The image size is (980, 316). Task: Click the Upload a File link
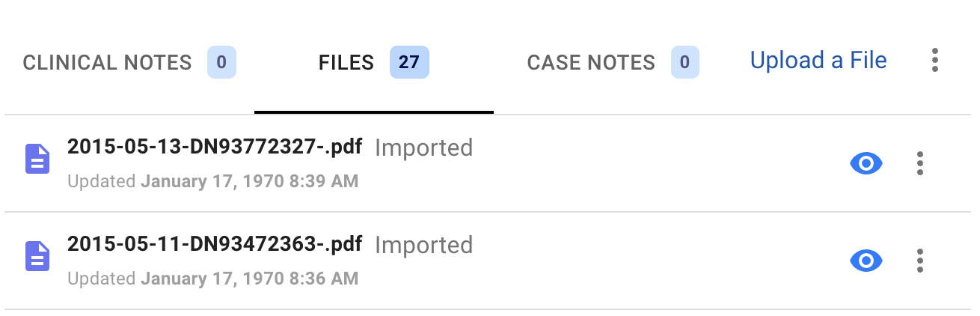coord(818,60)
